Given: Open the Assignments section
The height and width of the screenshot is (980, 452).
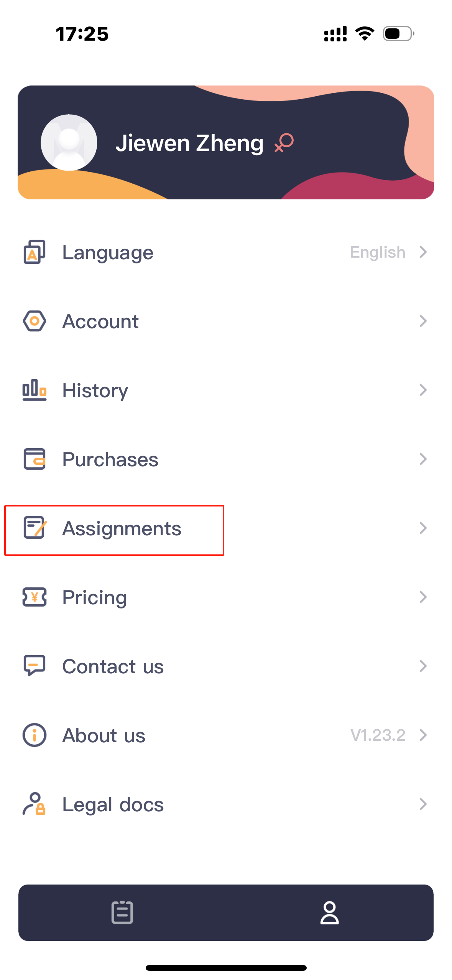Looking at the screenshot, I should pyautogui.click(x=122, y=528).
